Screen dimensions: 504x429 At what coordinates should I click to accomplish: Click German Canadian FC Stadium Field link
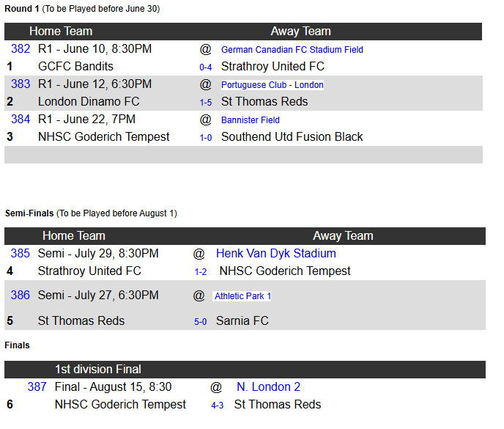[292, 50]
